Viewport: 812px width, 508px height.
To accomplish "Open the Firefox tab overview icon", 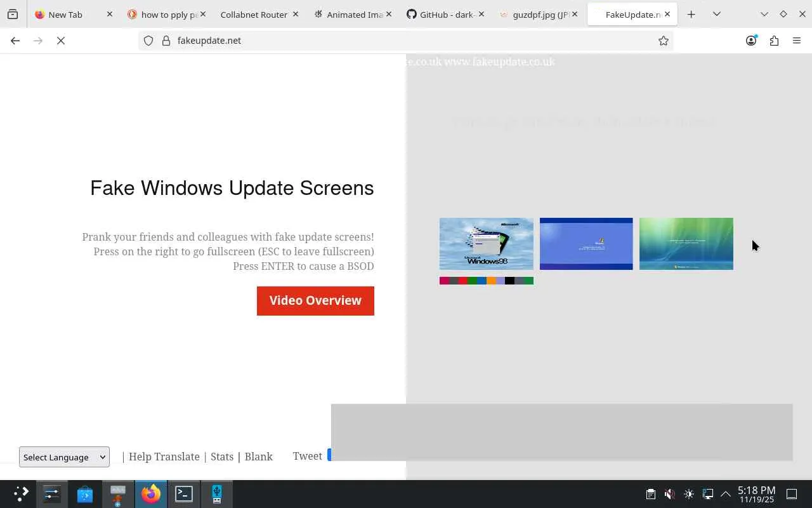I will 13,14.
